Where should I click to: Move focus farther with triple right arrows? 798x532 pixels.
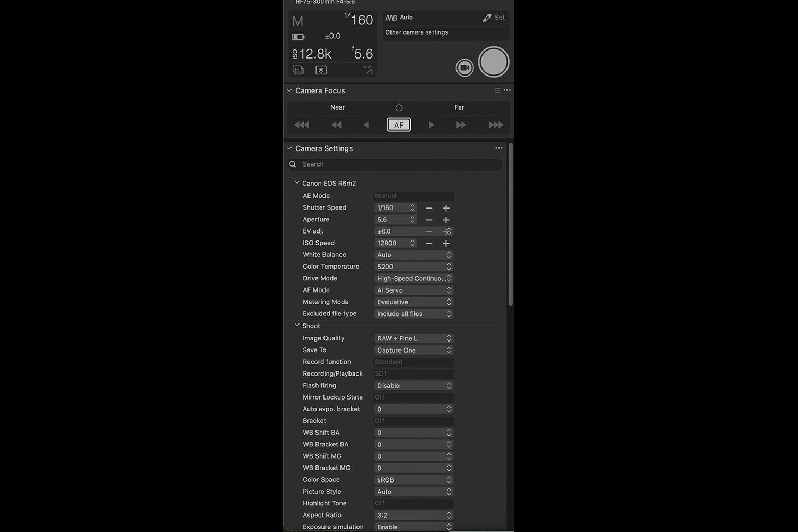pyautogui.click(x=495, y=125)
